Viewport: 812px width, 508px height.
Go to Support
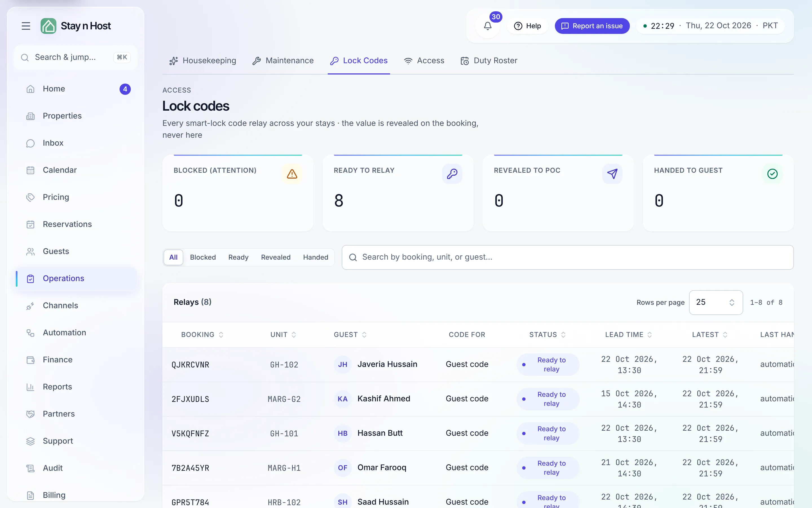(x=76, y=441)
